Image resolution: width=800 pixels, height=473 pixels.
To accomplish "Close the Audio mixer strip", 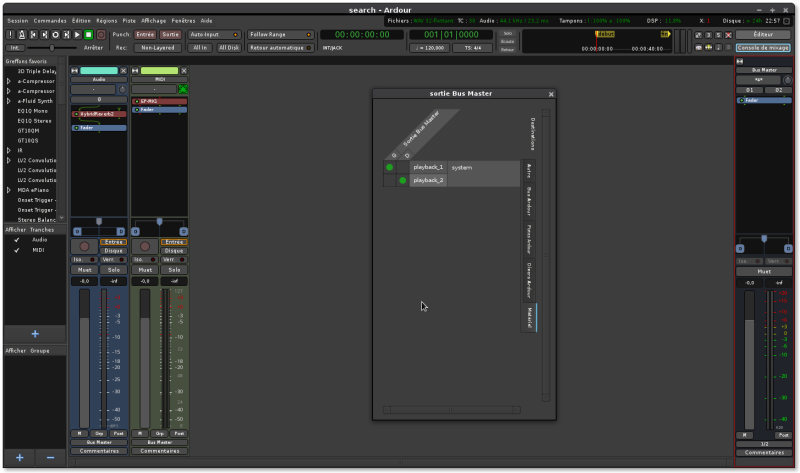I will [x=123, y=70].
